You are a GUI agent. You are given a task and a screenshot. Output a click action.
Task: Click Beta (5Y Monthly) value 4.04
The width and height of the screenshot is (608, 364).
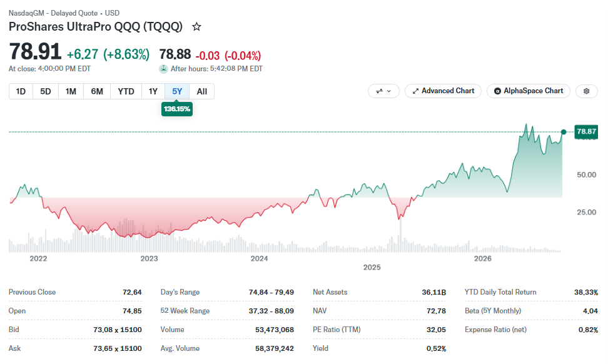(590, 311)
